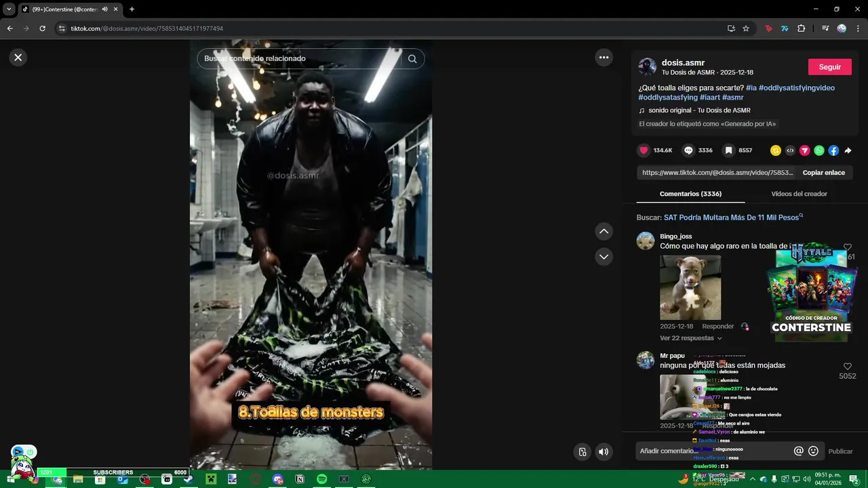Open the three-dot more options menu on video

pos(604,58)
